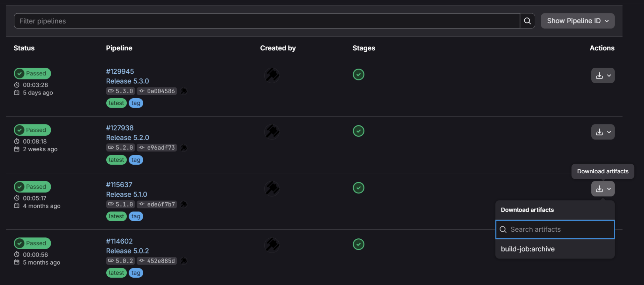Open the 5.1.0 tag reference
Screen dimensions: 644x285
pos(121,204)
